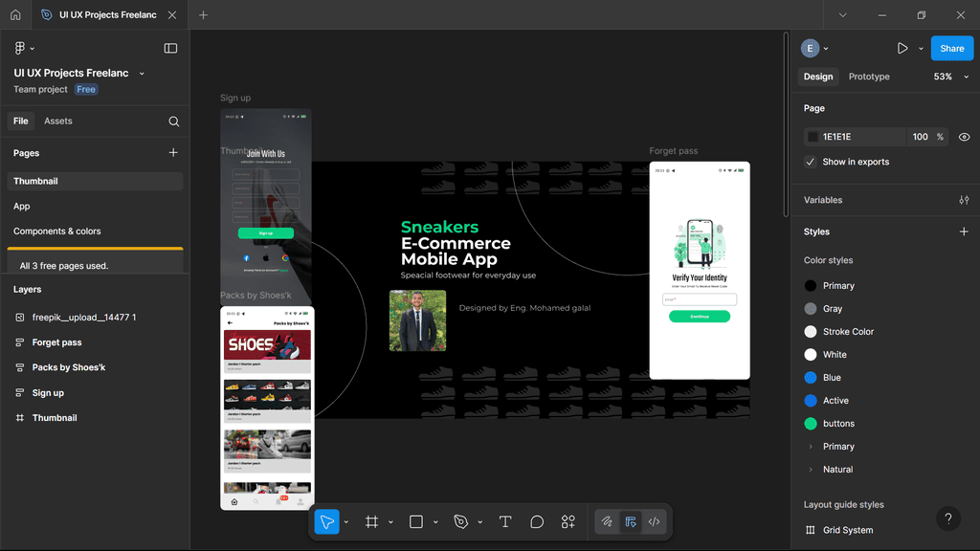The width and height of the screenshot is (980, 551).
Task: Activate the Comment tool
Action: (537, 521)
